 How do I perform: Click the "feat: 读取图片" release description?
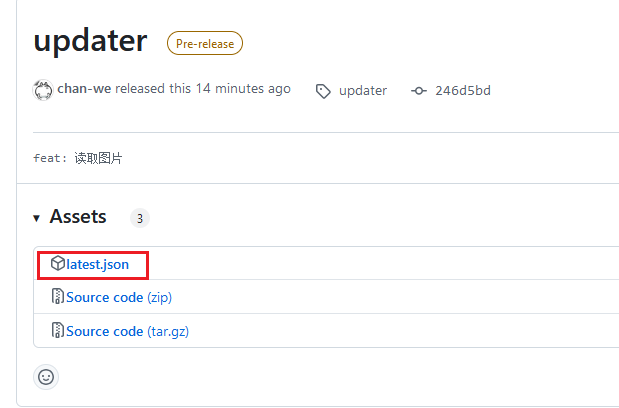pos(78,158)
